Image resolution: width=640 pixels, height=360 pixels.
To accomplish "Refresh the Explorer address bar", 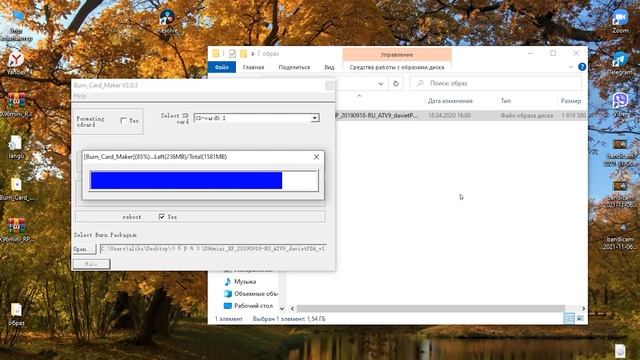I will point(396,83).
